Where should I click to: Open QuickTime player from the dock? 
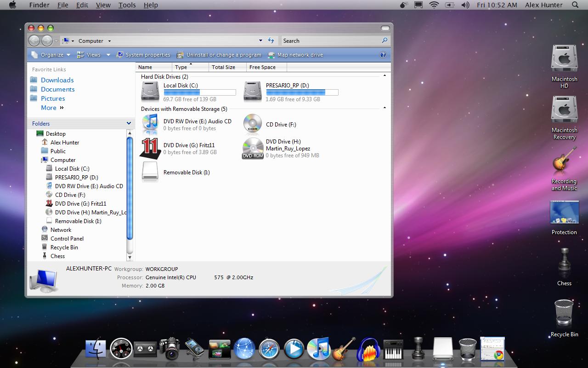tap(294, 349)
